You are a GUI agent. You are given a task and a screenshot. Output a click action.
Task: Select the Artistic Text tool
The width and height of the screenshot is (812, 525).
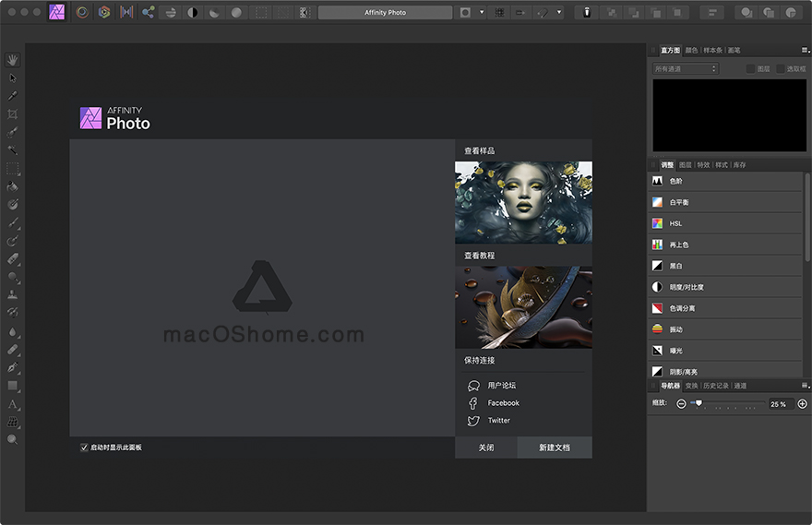coord(12,404)
